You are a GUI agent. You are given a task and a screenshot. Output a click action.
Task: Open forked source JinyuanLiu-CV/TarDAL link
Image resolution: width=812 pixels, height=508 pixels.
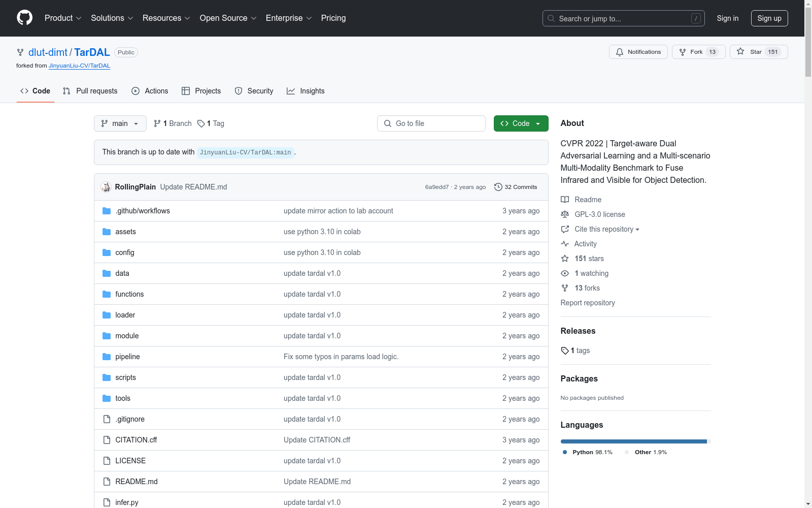coord(79,66)
